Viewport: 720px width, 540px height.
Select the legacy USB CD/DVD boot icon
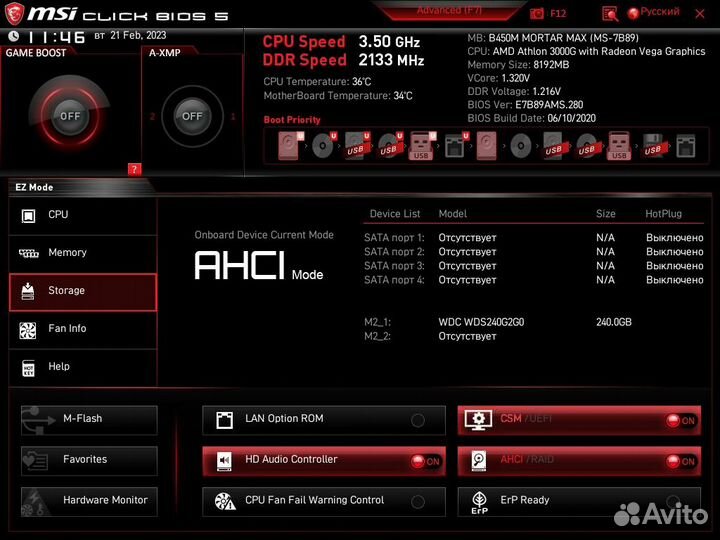click(x=587, y=146)
